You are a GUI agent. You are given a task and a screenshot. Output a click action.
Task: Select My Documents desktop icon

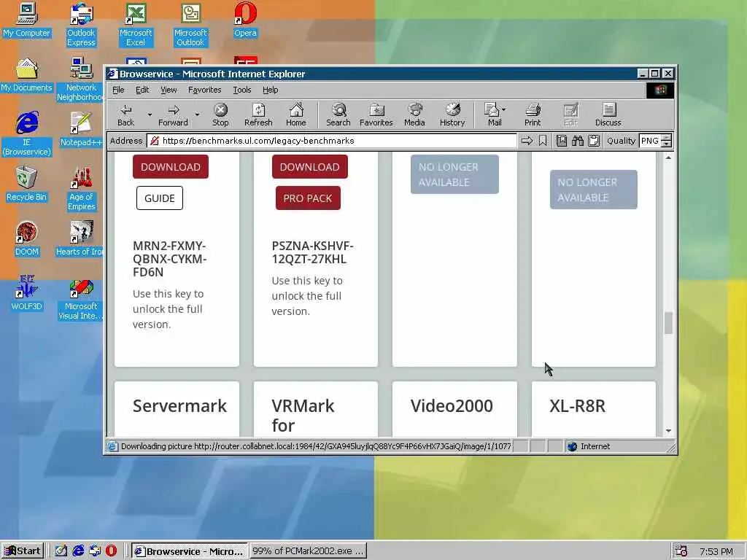click(27, 75)
